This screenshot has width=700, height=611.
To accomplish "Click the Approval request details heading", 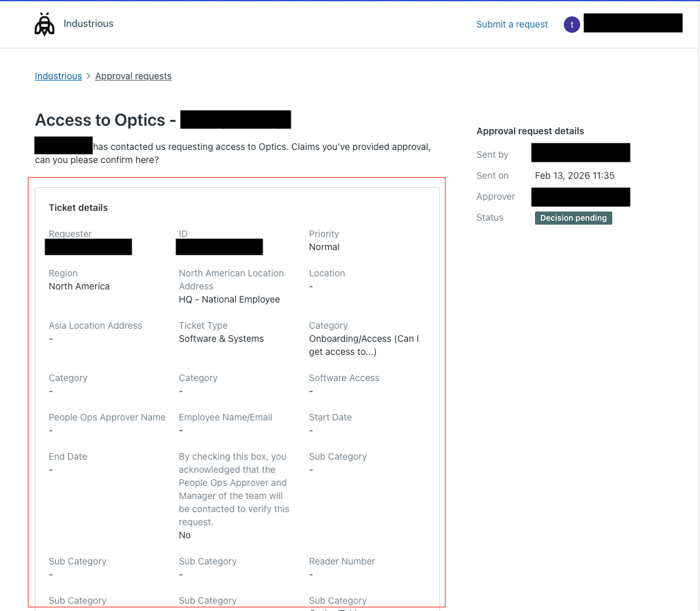I will click(x=530, y=131).
